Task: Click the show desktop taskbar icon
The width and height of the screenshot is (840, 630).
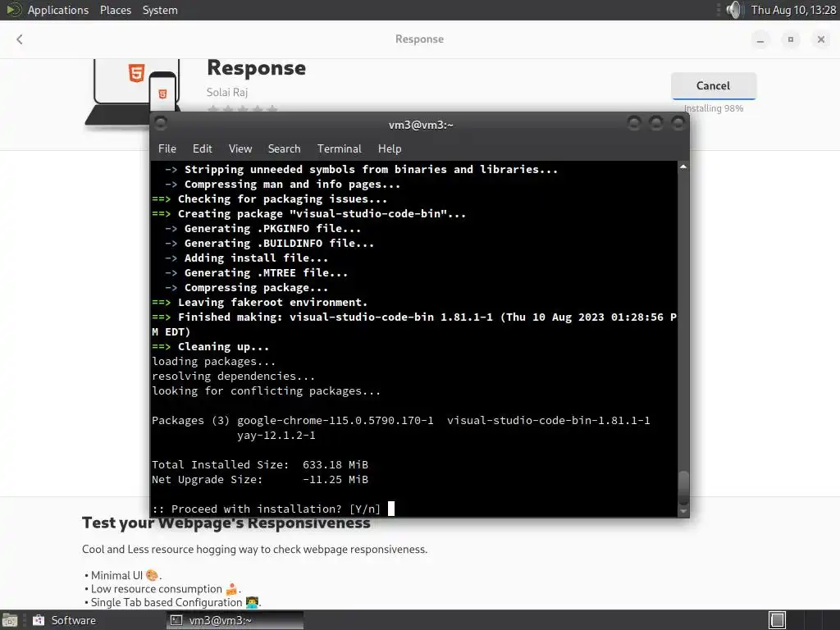Action: (10, 620)
